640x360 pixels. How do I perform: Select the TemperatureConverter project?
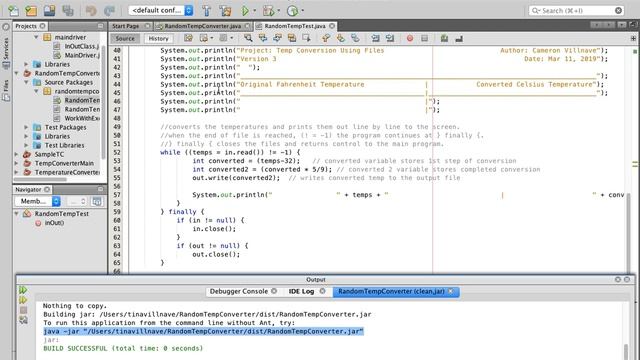coord(67,172)
